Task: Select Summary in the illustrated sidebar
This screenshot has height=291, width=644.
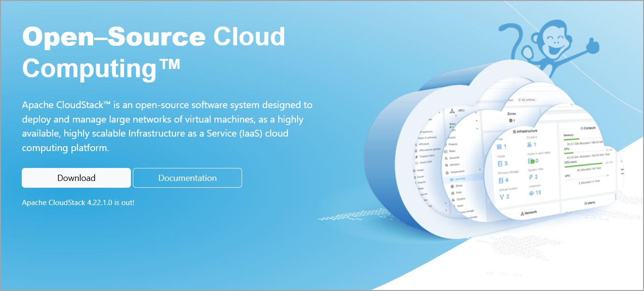Action: (x=458, y=179)
